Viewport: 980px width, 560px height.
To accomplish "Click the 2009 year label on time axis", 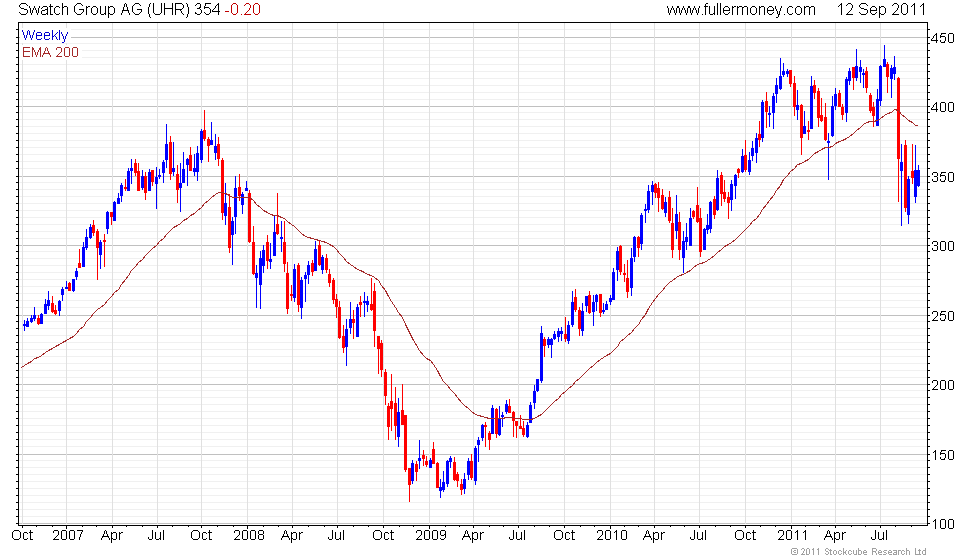I will (x=431, y=536).
